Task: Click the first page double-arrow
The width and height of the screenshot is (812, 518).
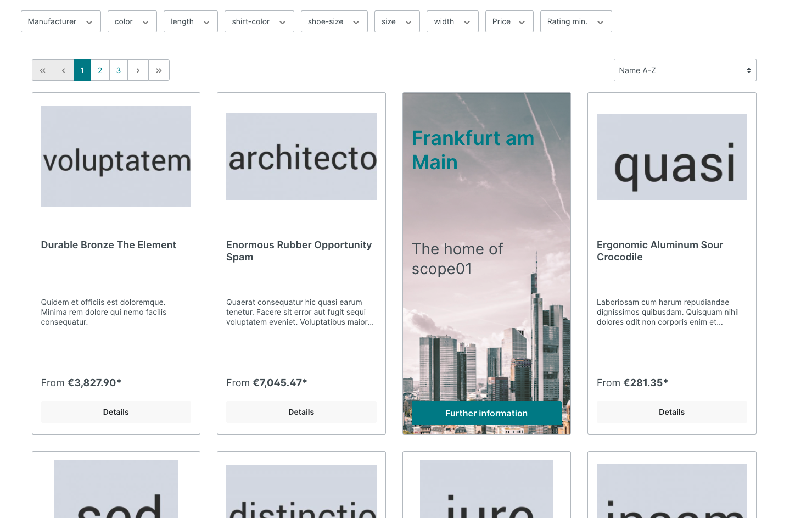Action: tap(42, 70)
